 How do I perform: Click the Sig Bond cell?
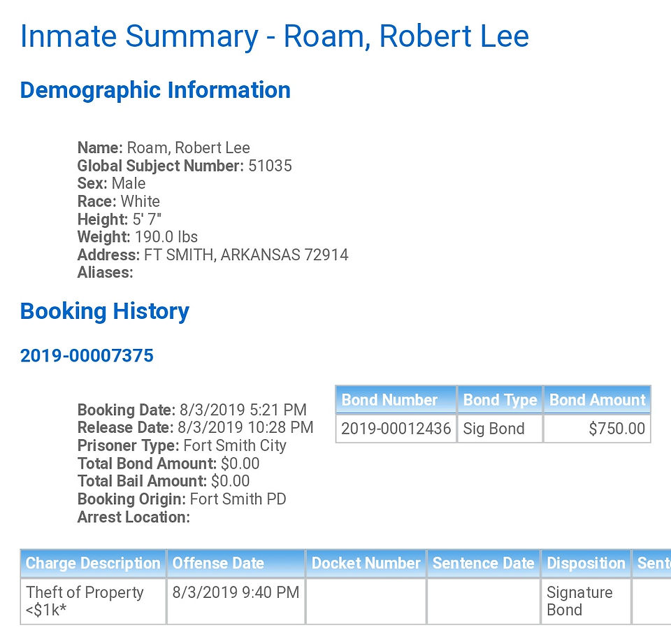[500, 428]
